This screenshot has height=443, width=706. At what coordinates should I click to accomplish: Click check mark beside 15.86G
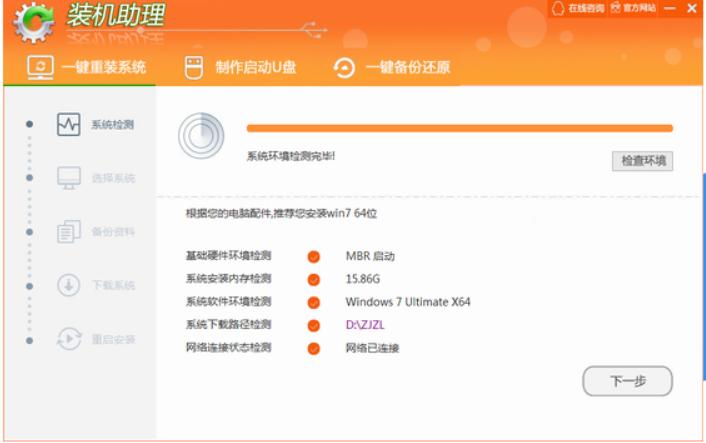coord(314,280)
